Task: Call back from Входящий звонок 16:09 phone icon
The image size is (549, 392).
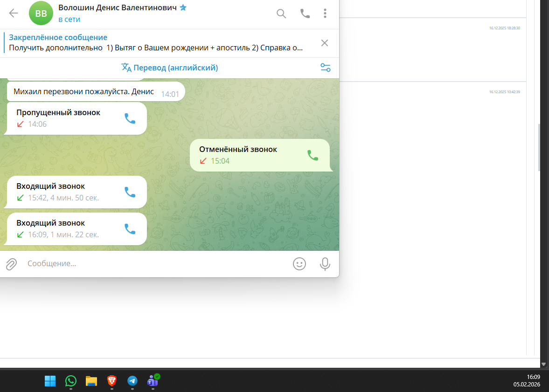Action: tap(130, 229)
